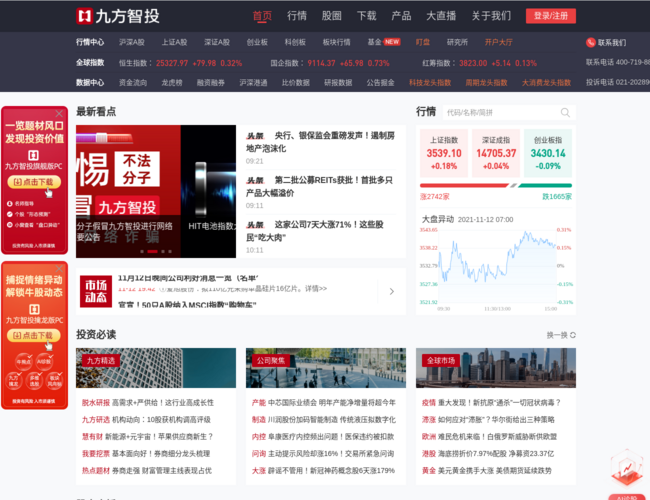Open the 科技龙头指数 link
650x500 pixels.
click(430, 83)
